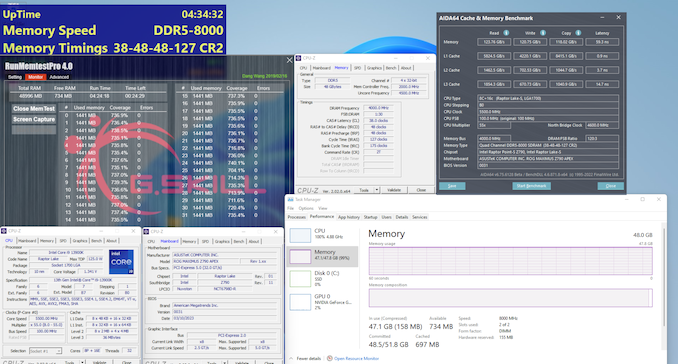The height and width of the screenshot is (364, 678).
Task: Click the Close button in AIDA64
Action: click(611, 186)
